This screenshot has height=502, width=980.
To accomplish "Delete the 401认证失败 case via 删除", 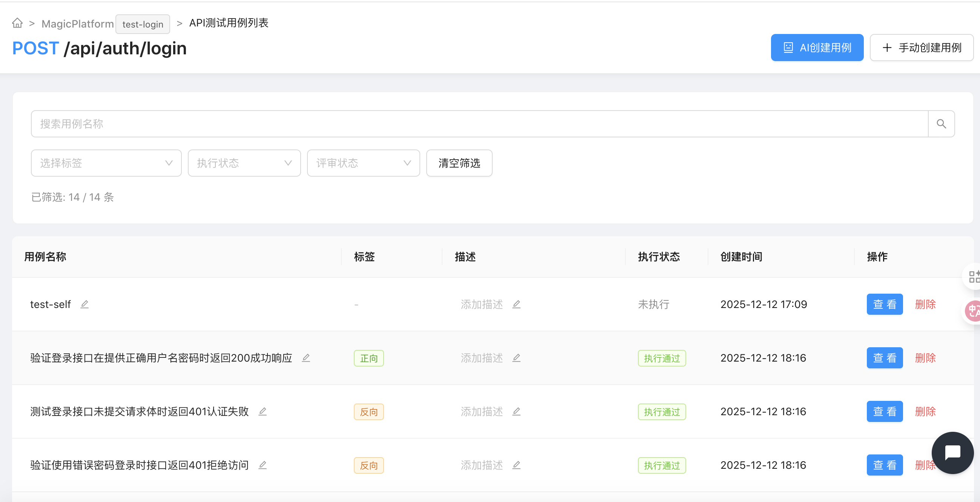I will coord(925,411).
